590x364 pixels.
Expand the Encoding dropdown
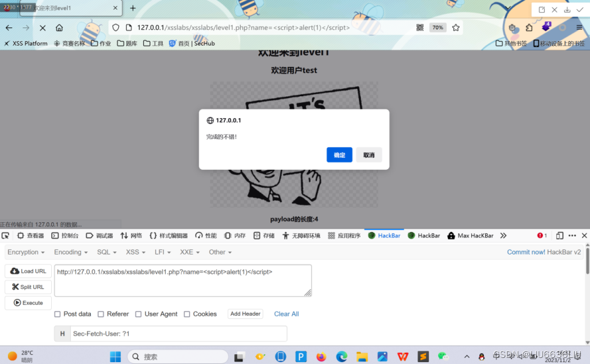coord(71,252)
